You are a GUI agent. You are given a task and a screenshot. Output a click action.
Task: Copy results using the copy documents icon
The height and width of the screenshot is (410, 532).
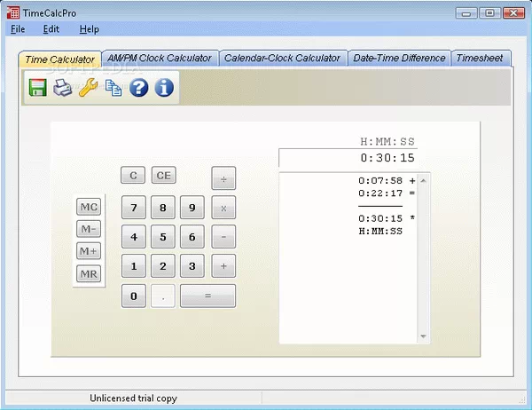113,88
